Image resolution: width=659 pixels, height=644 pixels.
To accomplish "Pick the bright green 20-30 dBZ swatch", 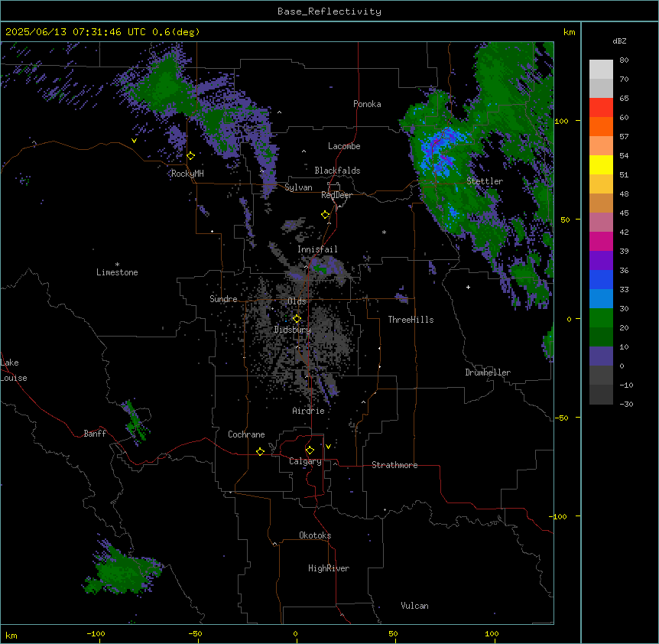I will 601,318.
